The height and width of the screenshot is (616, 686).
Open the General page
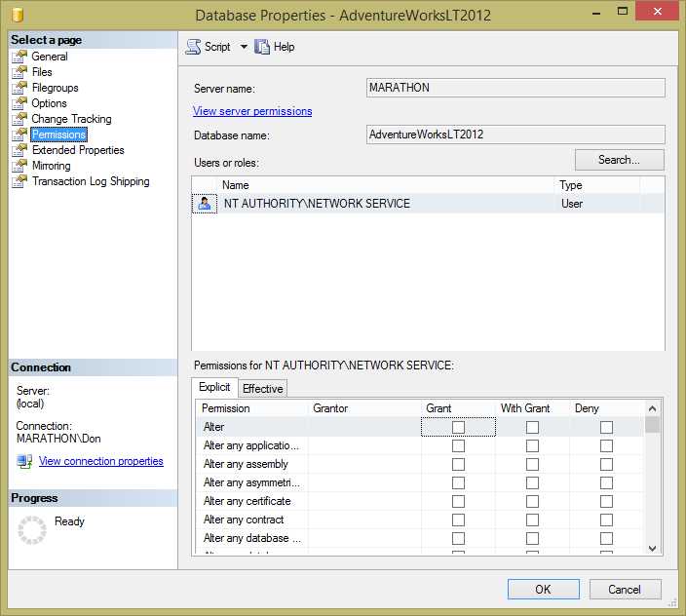(x=50, y=57)
